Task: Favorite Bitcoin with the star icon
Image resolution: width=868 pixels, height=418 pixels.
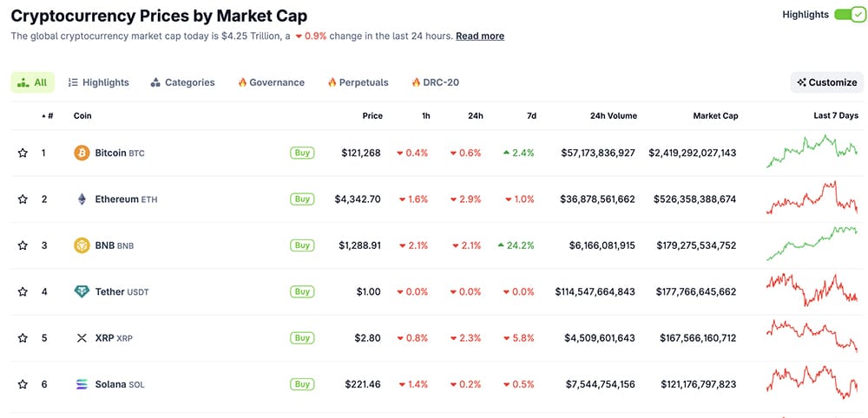Action: 23,153
